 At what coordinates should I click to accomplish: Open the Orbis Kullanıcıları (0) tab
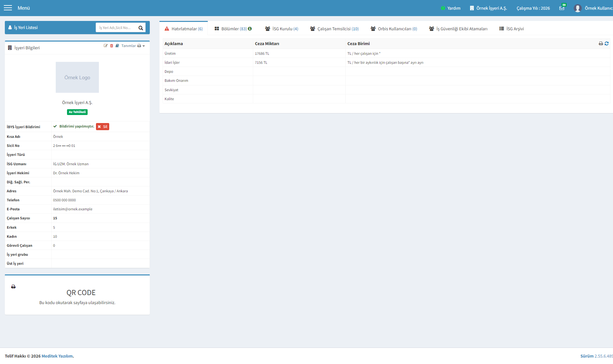point(394,29)
